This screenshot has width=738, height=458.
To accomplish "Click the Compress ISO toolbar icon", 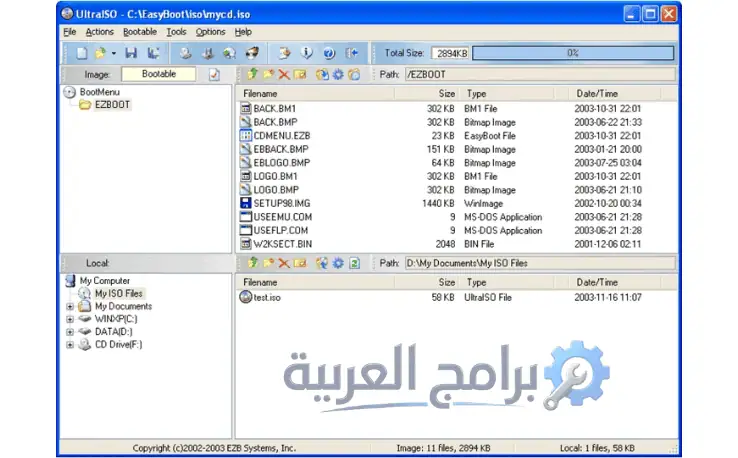I will point(208,53).
